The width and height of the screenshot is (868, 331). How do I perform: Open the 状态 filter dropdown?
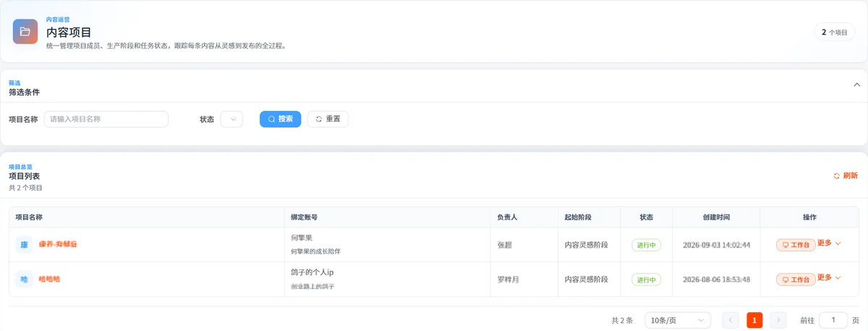(x=231, y=119)
